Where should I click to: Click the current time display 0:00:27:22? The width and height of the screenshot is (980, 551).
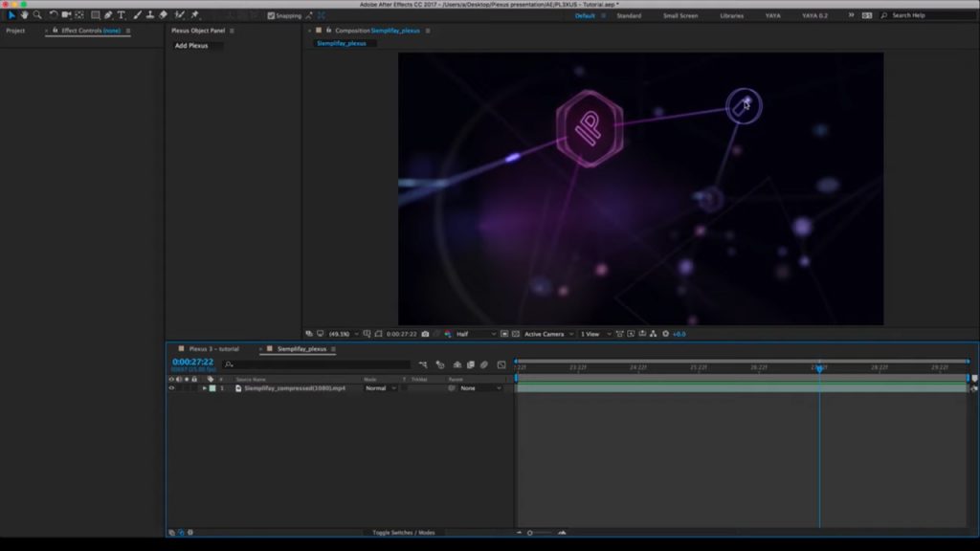[193, 363]
